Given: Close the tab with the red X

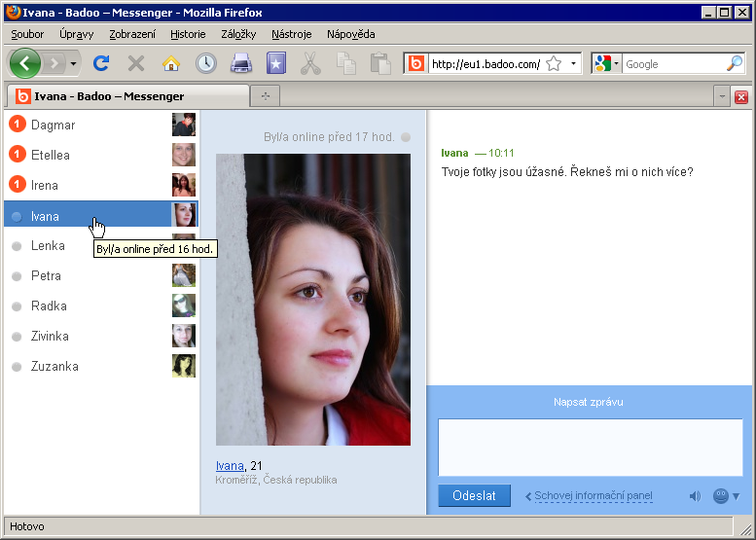Looking at the screenshot, I should [741, 97].
